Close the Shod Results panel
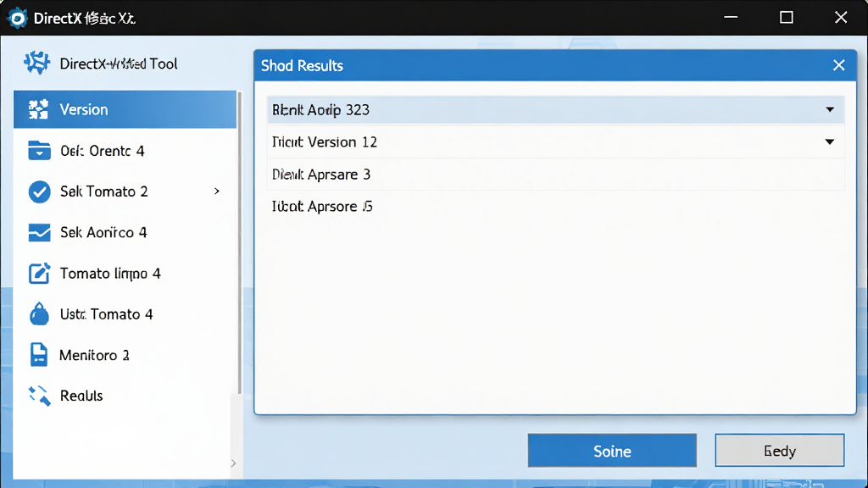Viewport: 868px width, 488px height. click(x=838, y=65)
